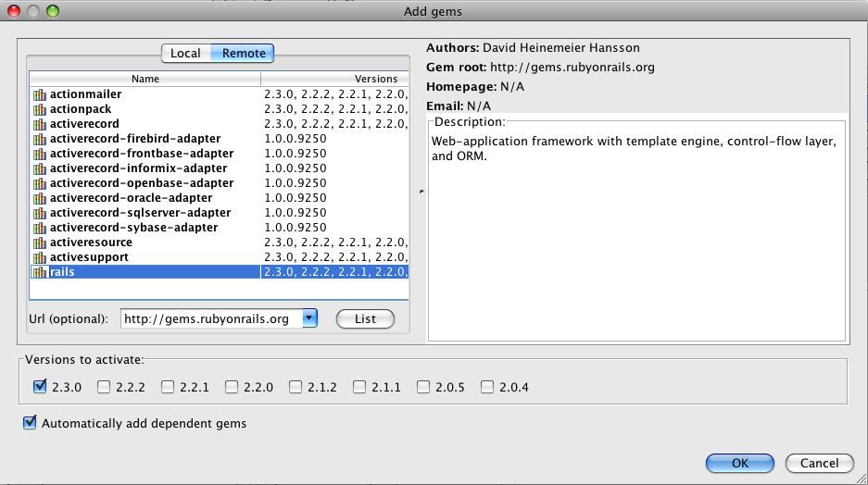The image size is (868, 485).
Task: Click the icon beside activerecord-frontbase-adapter
Action: (x=39, y=154)
